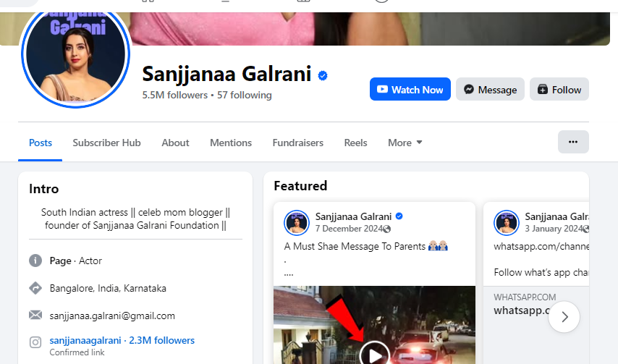Open Message to Sanjjanaa Galrani
618x364 pixels.
tap(490, 89)
